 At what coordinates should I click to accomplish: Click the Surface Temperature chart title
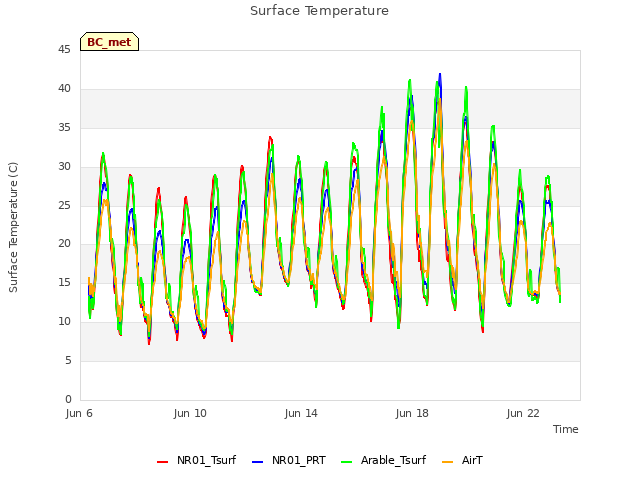[x=319, y=11]
